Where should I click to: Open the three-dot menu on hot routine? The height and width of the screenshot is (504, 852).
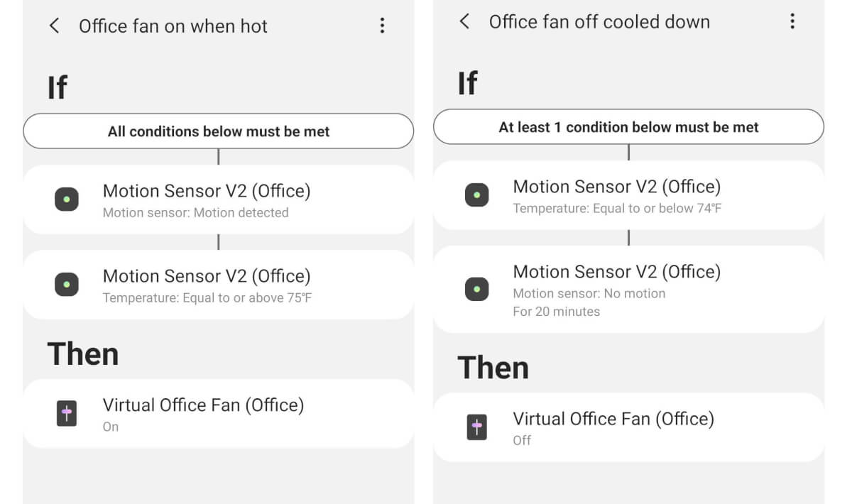click(x=382, y=26)
